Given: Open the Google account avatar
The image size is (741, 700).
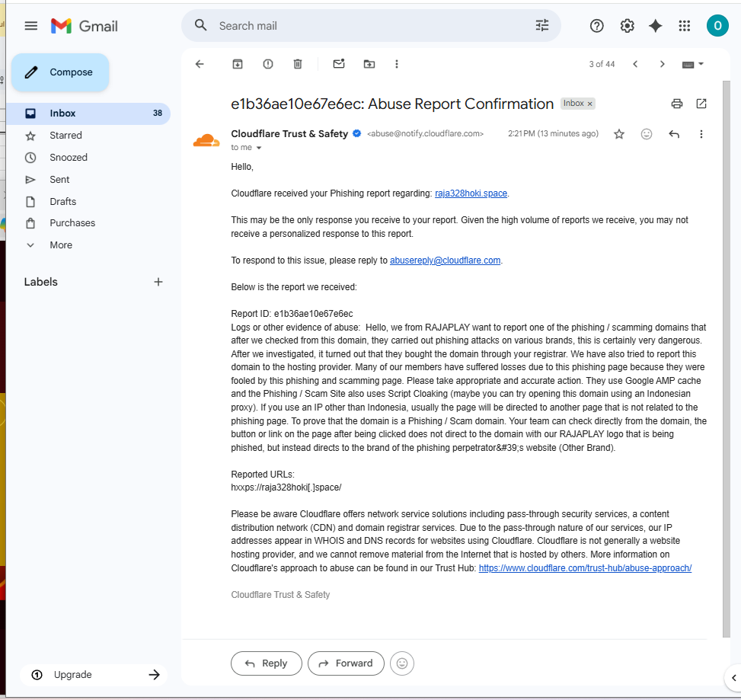Looking at the screenshot, I should point(717,26).
